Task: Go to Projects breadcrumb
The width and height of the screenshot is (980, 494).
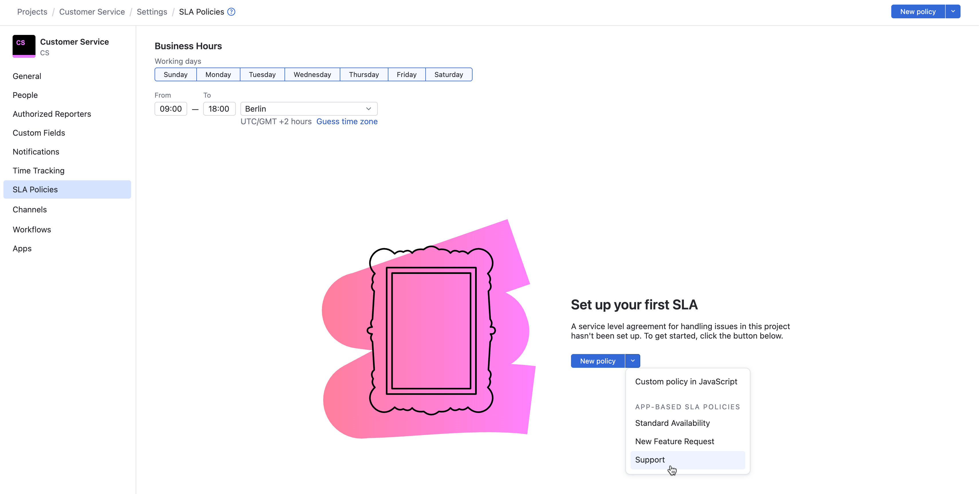Action: tap(32, 12)
